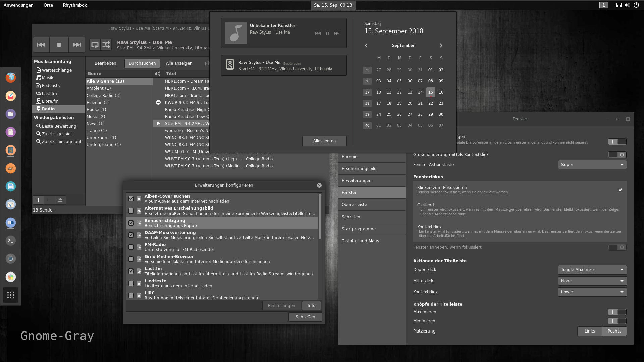This screenshot has height=362, width=644.
Task: Select Schriften in the Tweaks sidebar
Action: [351, 217]
